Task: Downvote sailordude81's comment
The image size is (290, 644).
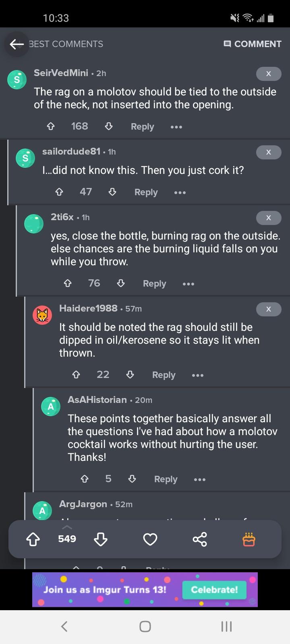Action: (x=112, y=192)
